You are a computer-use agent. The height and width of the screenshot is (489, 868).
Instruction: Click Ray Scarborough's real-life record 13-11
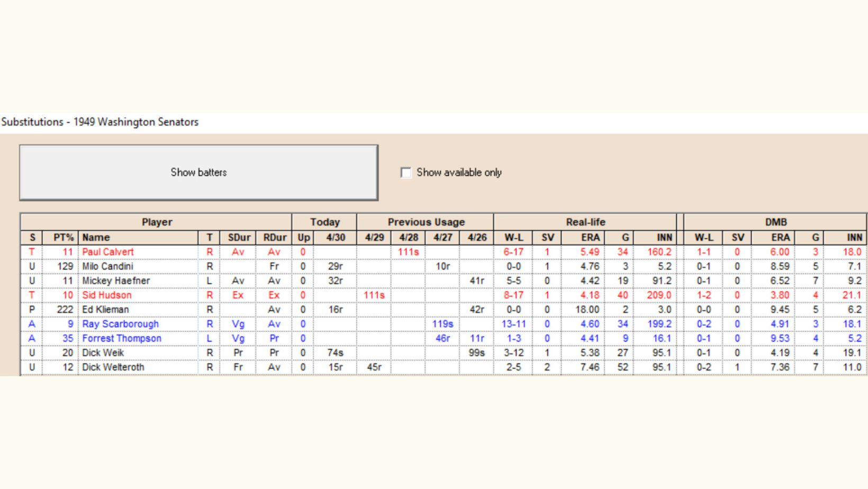coord(513,324)
